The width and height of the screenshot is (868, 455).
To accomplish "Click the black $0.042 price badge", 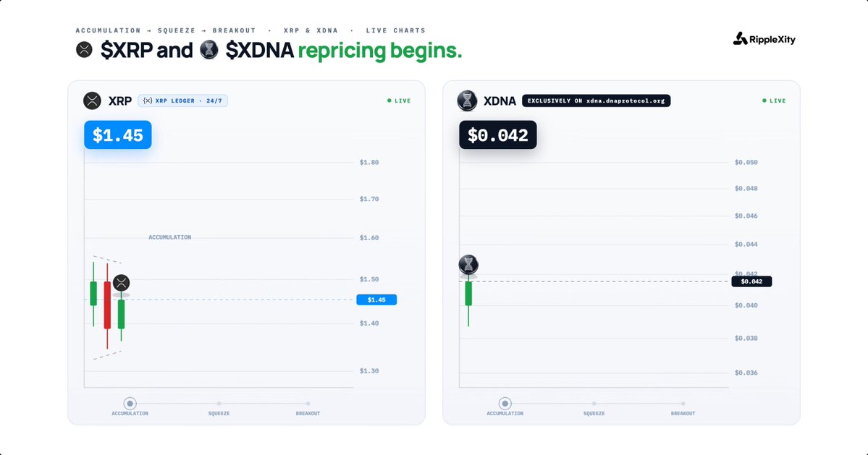I will 497,135.
